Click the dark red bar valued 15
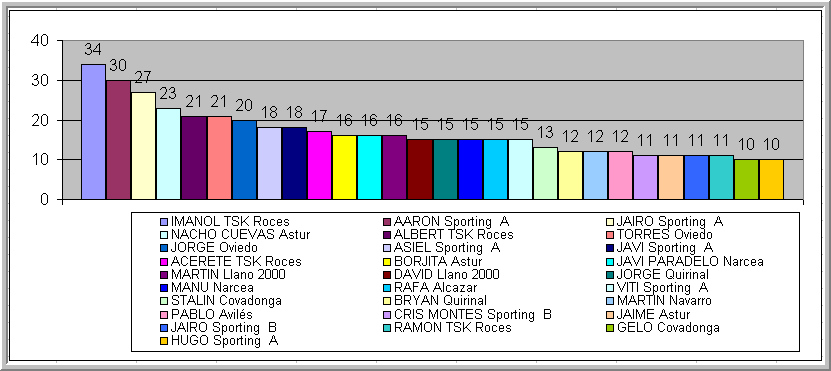 pos(420,170)
